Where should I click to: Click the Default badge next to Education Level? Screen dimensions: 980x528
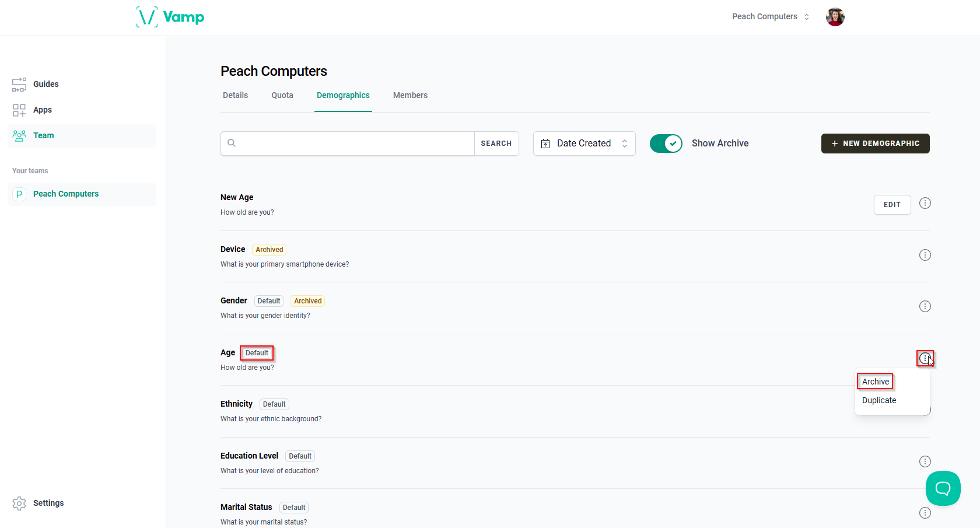pos(300,456)
